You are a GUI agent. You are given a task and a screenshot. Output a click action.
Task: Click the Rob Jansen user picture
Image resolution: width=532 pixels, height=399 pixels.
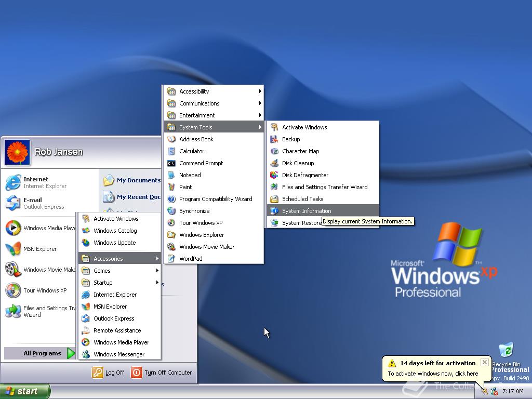[x=17, y=152]
